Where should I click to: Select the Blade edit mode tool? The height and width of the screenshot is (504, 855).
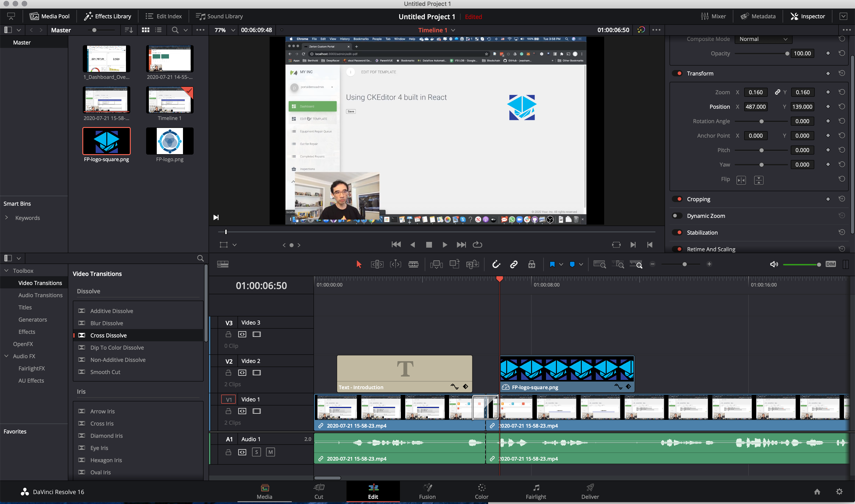413,264
